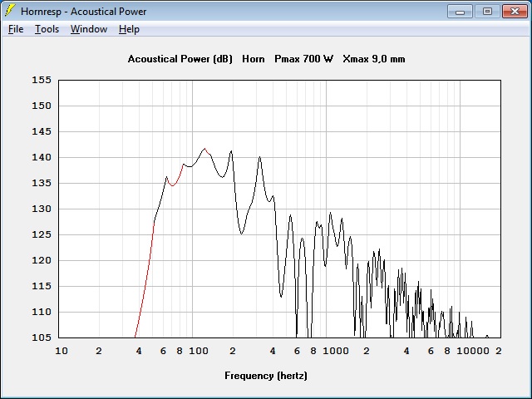The image size is (532, 399).
Task: Click the 10000 Hz x-axis label
Action: click(473, 351)
